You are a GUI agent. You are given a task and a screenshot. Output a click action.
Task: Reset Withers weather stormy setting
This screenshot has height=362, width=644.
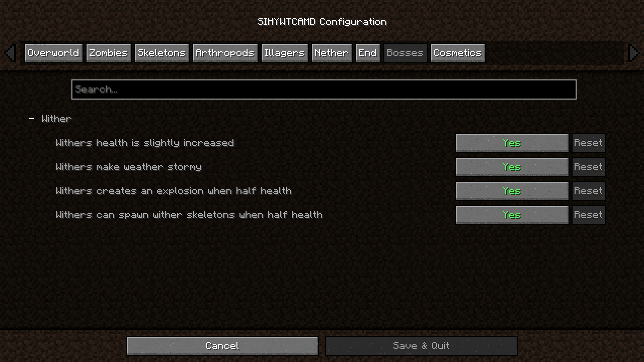[x=588, y=167]
